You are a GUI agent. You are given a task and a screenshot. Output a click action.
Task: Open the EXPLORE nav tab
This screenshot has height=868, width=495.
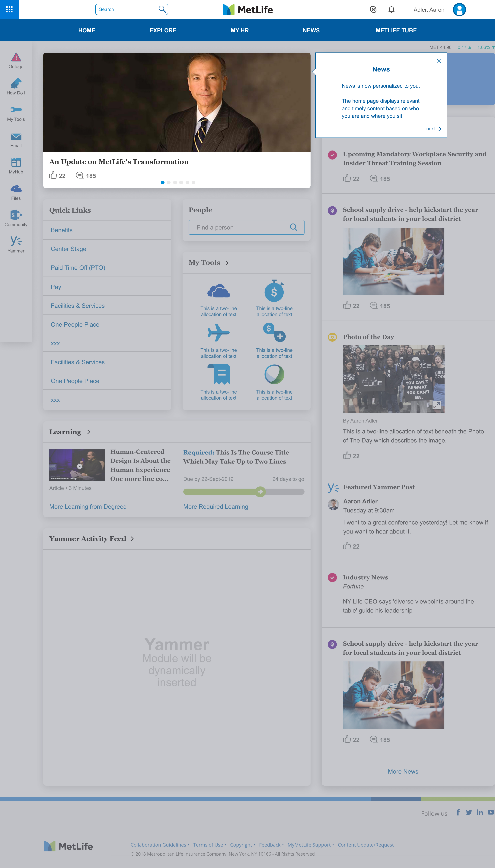click(163, 30)
